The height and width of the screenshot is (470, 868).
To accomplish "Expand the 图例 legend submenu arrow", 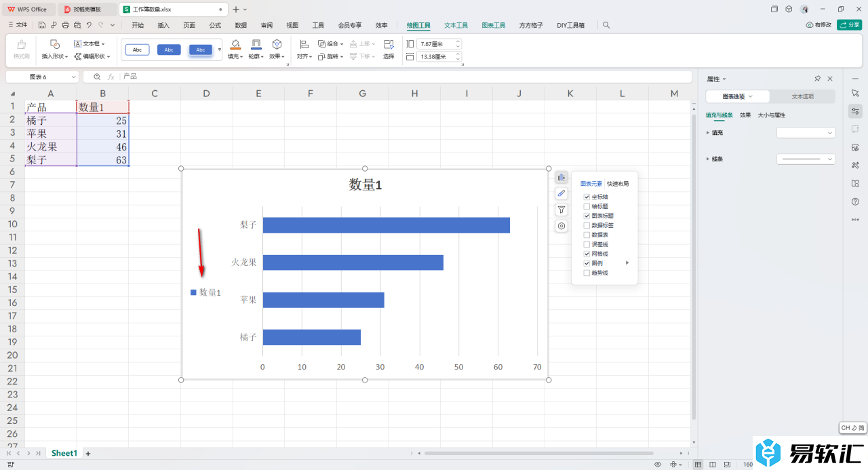I will pos(627,263).
